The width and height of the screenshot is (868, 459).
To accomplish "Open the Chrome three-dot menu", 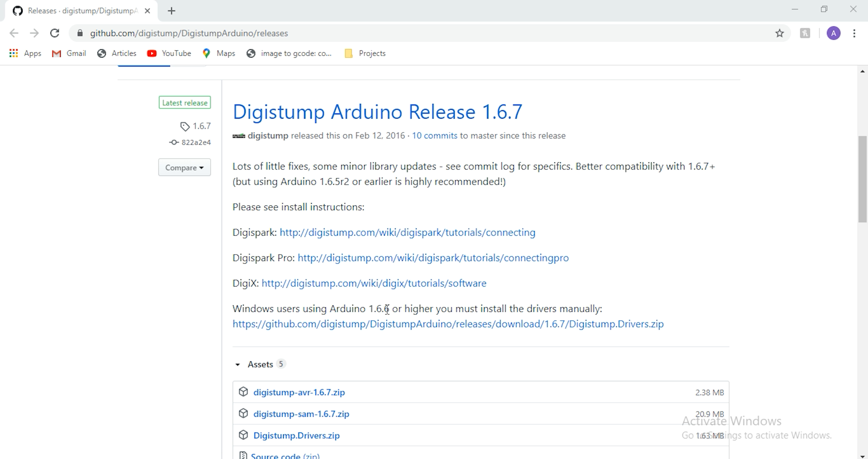I will [x=854, y=33].
